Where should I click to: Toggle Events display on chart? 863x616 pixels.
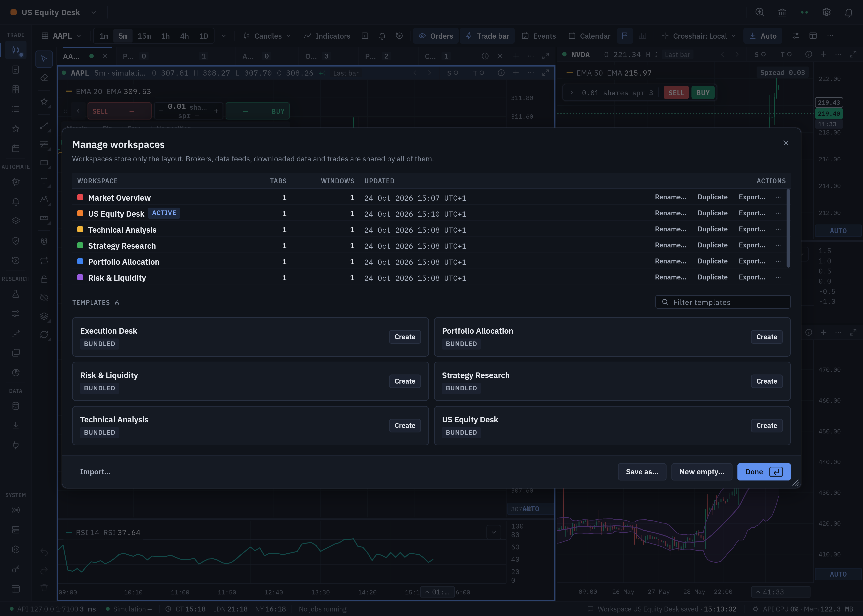[x=539, y=36]
